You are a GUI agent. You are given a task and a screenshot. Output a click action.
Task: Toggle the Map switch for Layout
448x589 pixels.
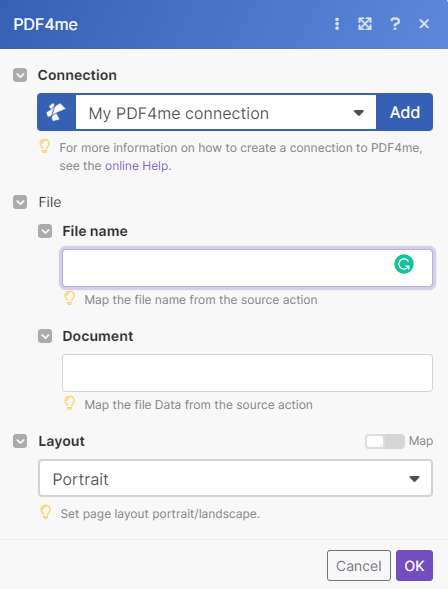[x=385, y=441]
